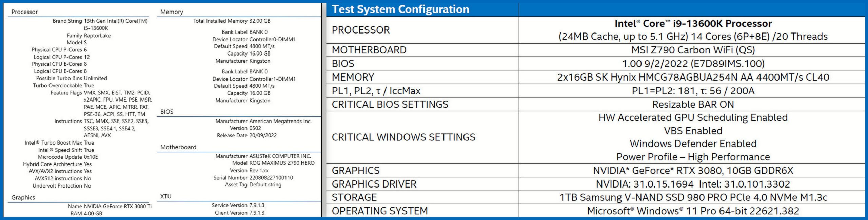Select the MSI Z790 Carbon WiFi cell
The height and width of the screenshot is (220, 868).
693,50
